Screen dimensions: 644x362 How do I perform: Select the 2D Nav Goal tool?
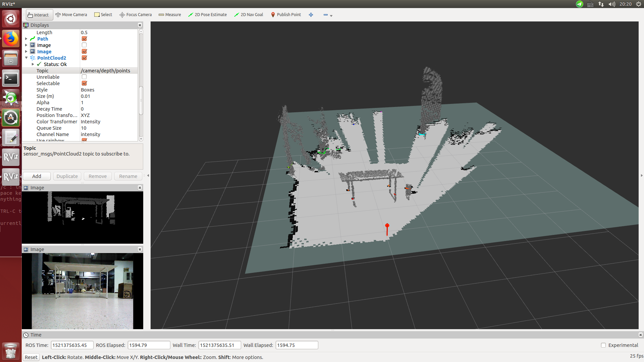coord(249,15)
